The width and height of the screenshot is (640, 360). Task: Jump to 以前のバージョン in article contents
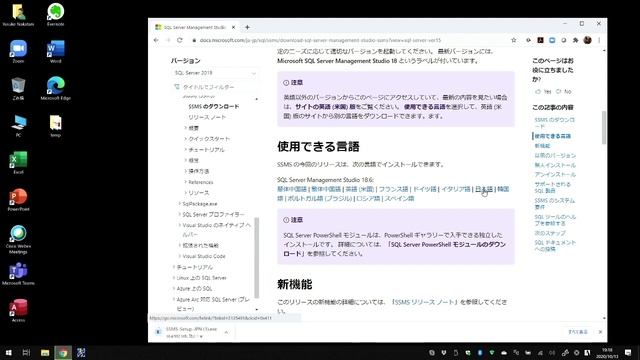tap(555, 156)
